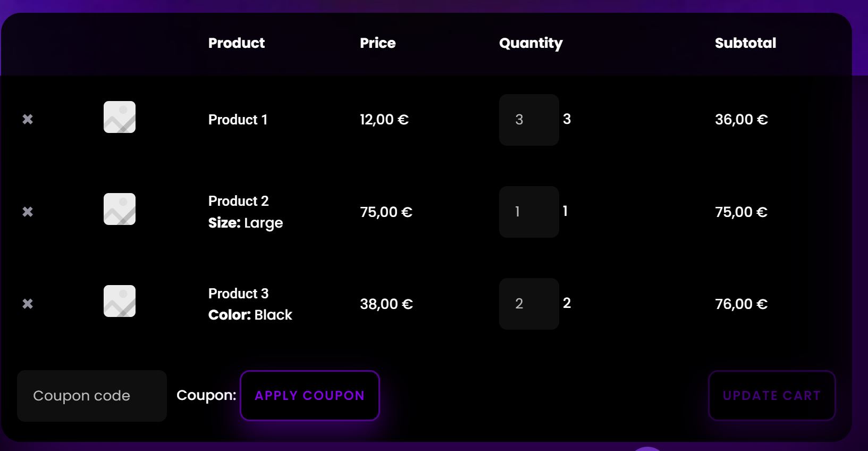Click the Coupon label next to the field
This screenshot has height=451, width=868.
206,395
